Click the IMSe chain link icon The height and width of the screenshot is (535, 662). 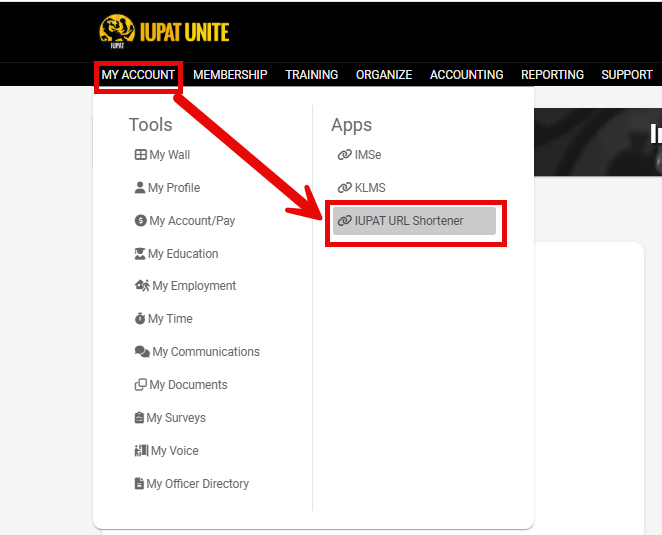tap(345, 155)
